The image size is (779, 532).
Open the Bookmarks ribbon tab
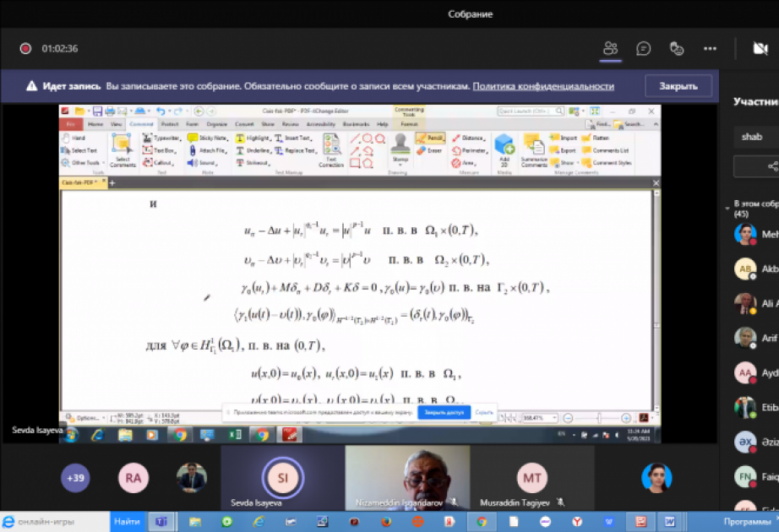tap(356, 124)
